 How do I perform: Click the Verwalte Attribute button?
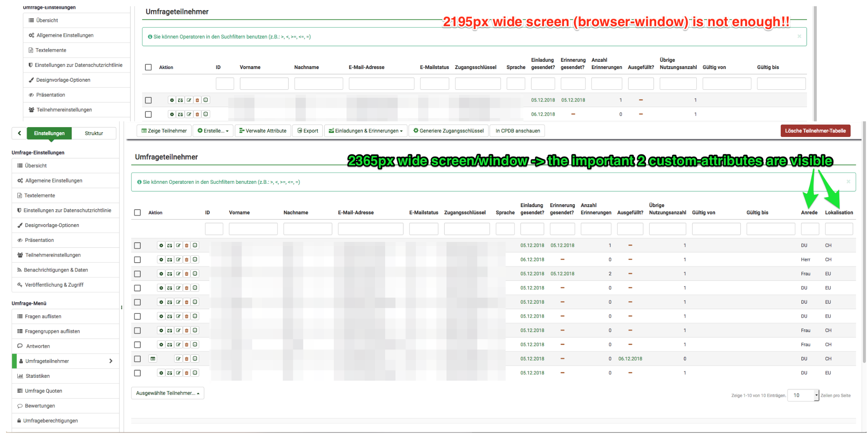point(263,131)
